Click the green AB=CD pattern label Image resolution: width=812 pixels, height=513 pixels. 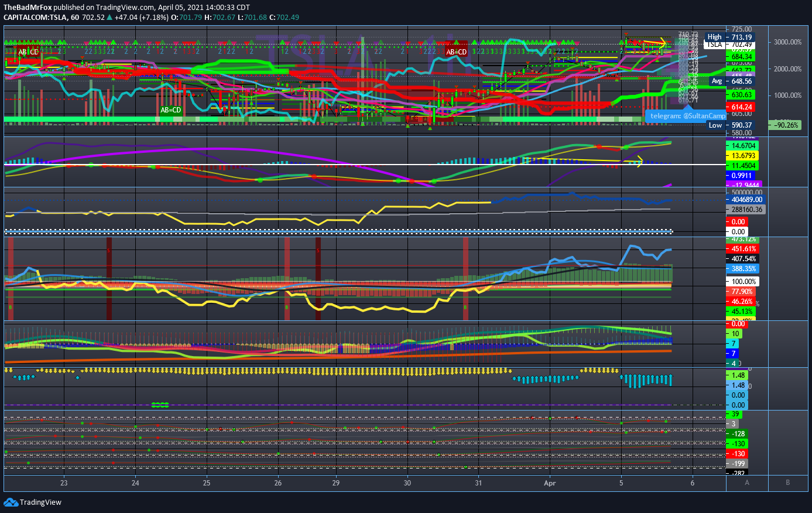pos(171,110)
